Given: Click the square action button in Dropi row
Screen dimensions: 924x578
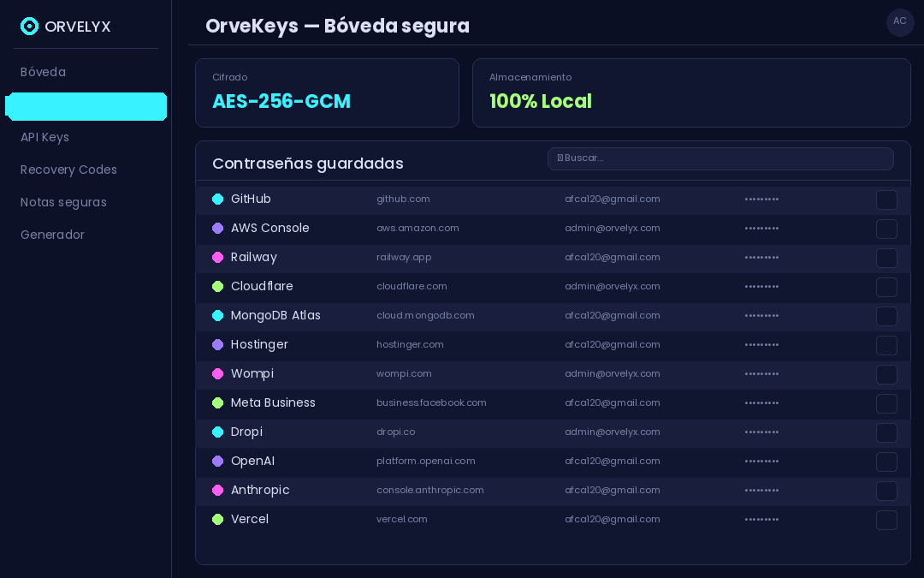Looking at the screenshot, I should [886, 433].
